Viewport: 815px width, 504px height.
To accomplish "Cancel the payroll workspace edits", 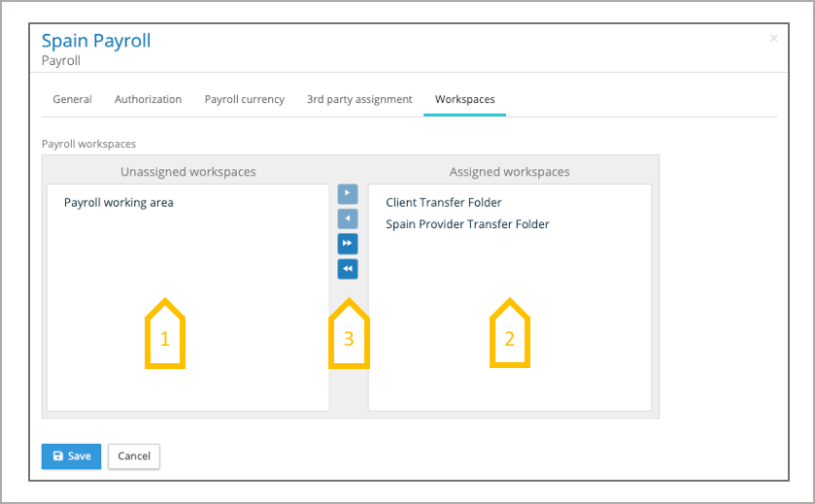I will click(x=134, y=456).
